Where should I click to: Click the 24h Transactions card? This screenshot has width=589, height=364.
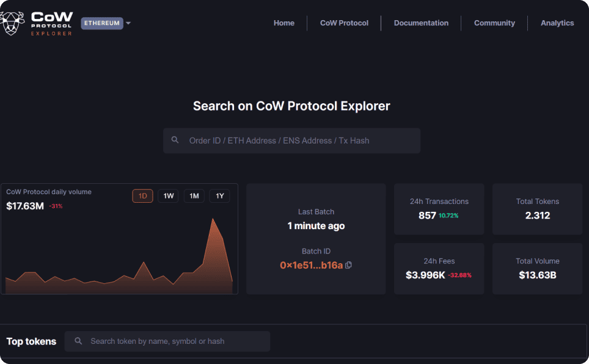click(x=439, y=209)
